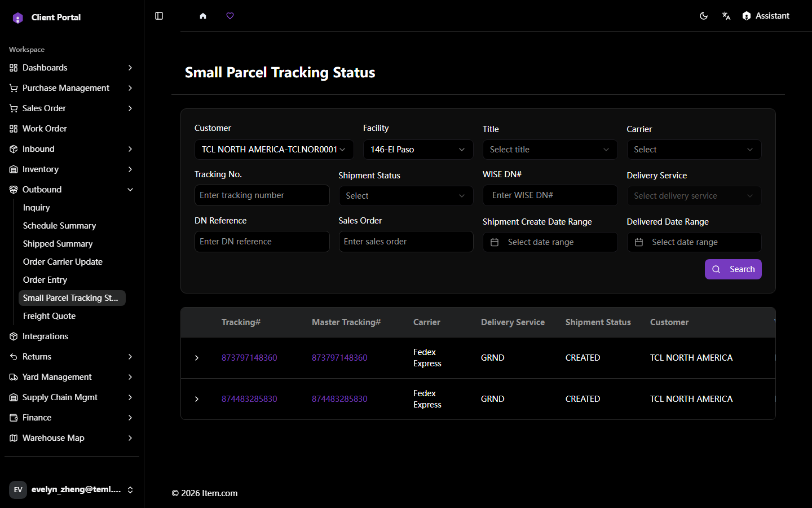This screenshot has width=812, height=508.
Task: Open the Select delivery service dropdown
Action: pyautogui.click(x=694, y=196)
